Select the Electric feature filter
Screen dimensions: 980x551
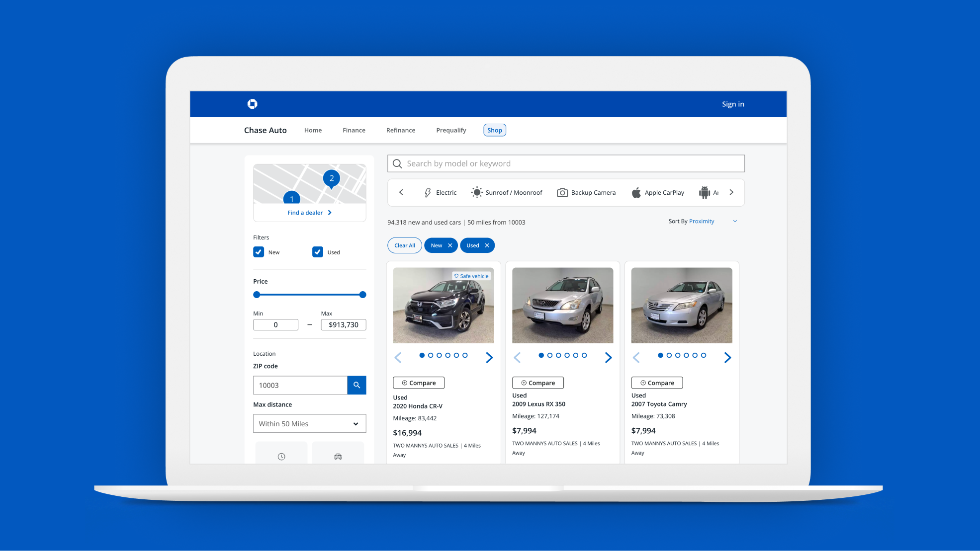[440, 193]
